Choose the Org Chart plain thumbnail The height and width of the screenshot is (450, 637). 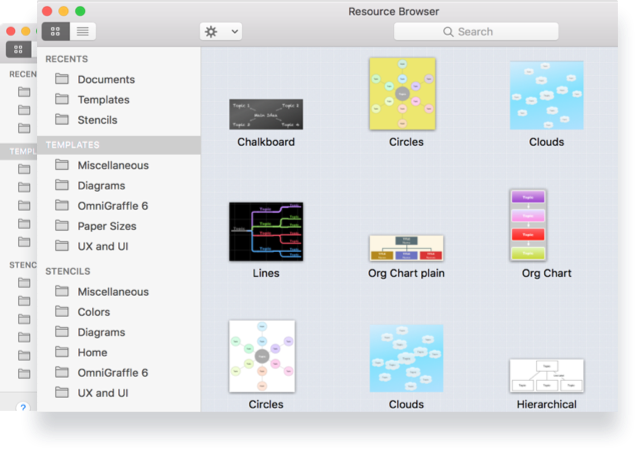pyautogui.click(x=406, y=248)
